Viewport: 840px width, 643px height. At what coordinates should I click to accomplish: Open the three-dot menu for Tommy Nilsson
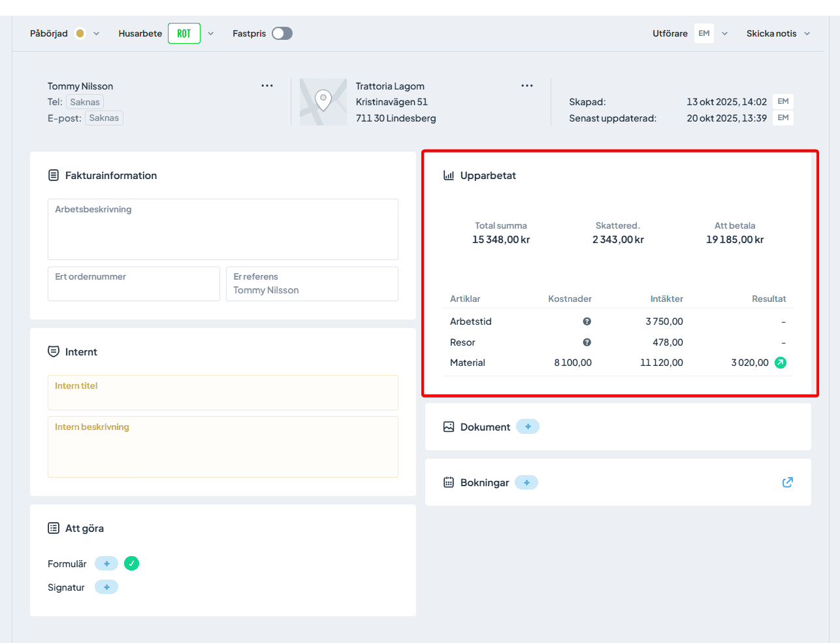[x=267, y=86]
